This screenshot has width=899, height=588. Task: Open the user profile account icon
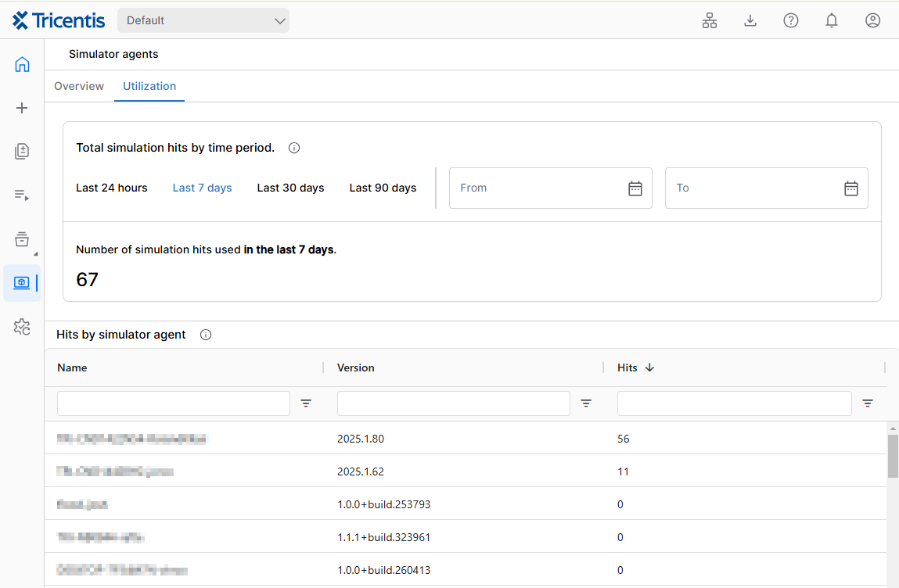coord(873,21)
